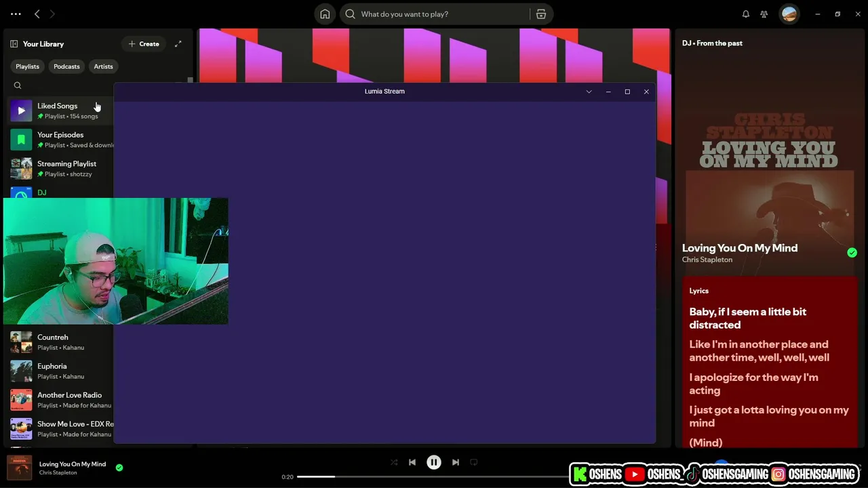Seek in the song progress bar
The width and height of the screenshot is (868, 488).
click(x=433, y=477)
